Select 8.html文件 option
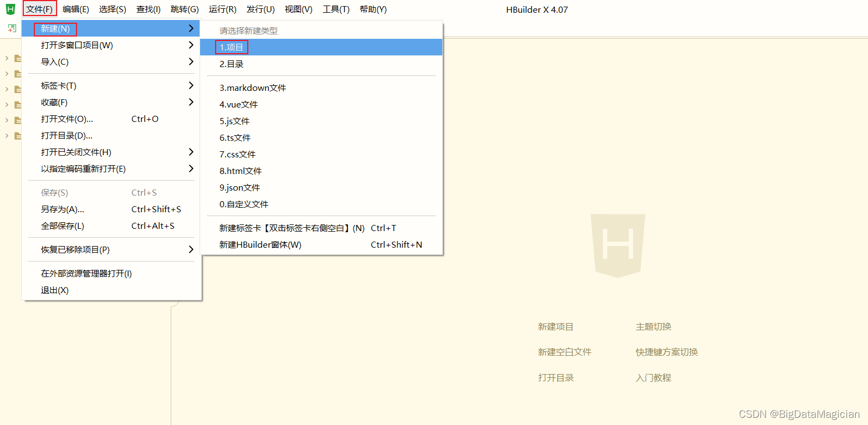This screenshot has width=868, height=425. pos(321,171)
